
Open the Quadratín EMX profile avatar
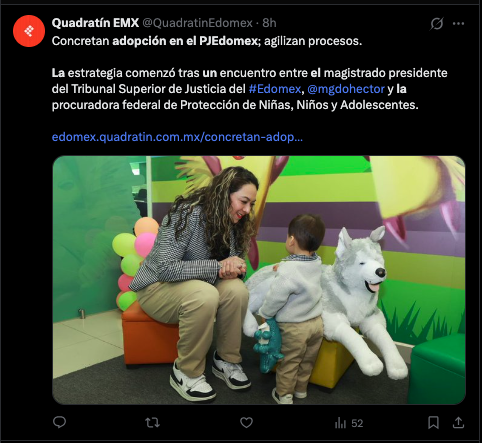[29, 31]
